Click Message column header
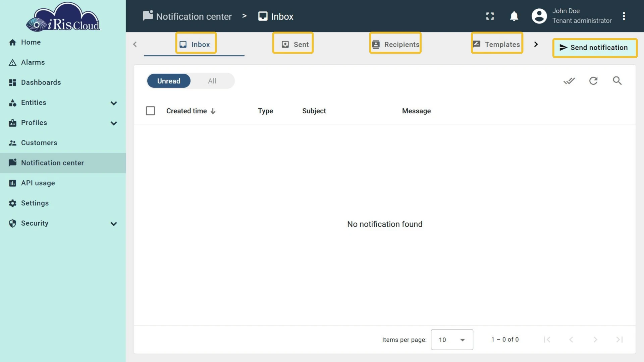The image size is (644, 362). [416, 111]
